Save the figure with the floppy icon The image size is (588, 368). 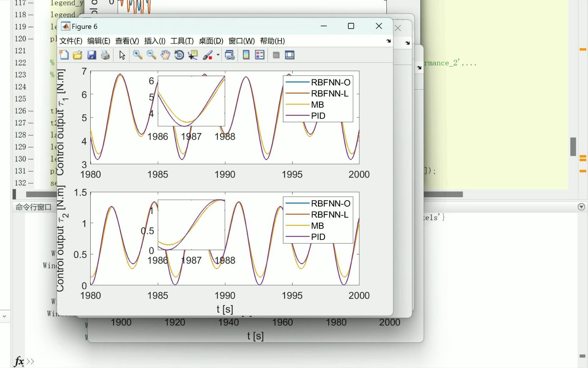(92, 55)
